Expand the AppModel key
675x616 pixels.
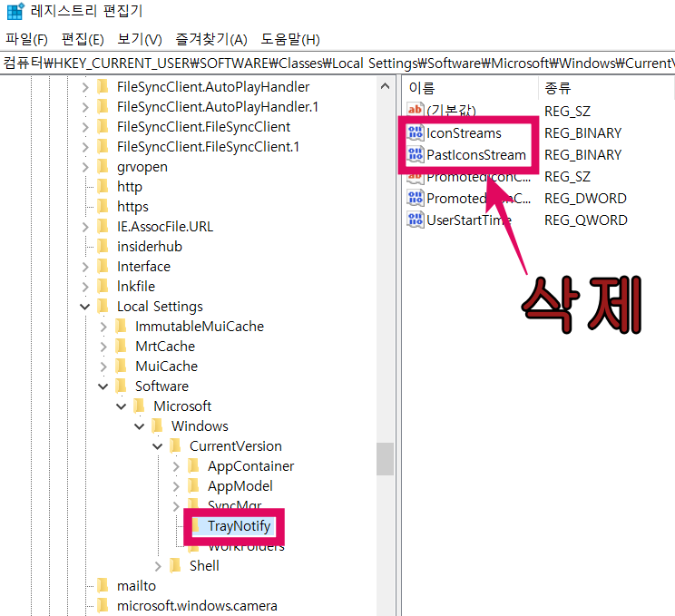pos(176,486)
